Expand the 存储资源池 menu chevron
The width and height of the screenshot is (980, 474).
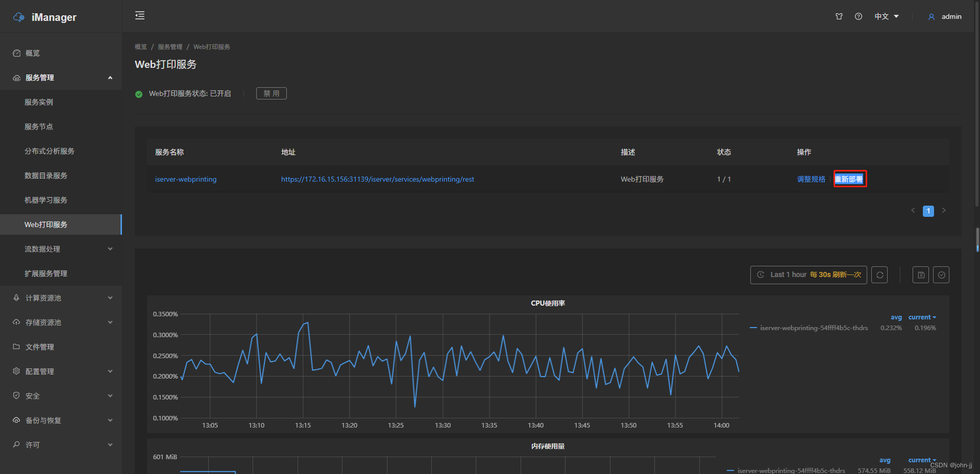click(x=110, y=322)
